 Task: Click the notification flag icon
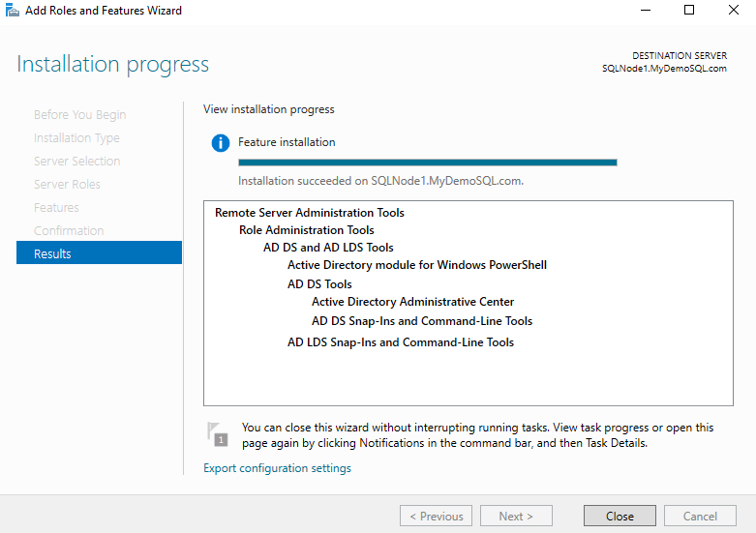tap(218, 433)
